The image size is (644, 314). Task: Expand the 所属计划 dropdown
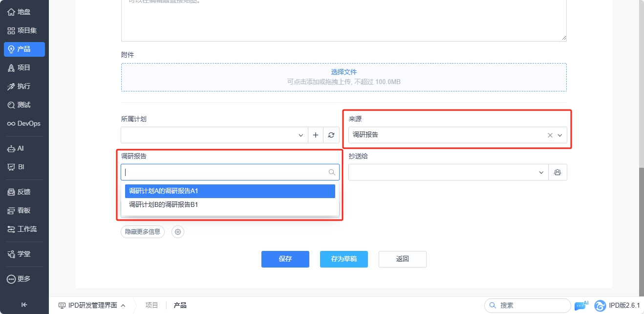(x=301, y=135)
